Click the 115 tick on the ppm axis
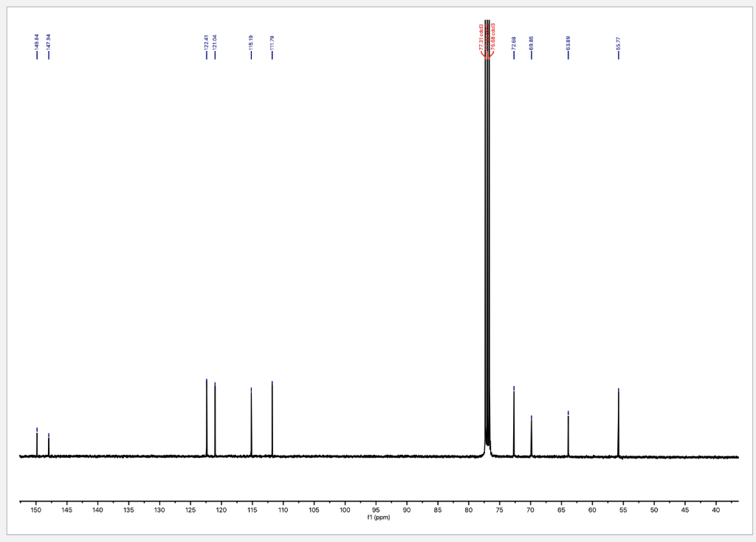 (x=252, y=510)
